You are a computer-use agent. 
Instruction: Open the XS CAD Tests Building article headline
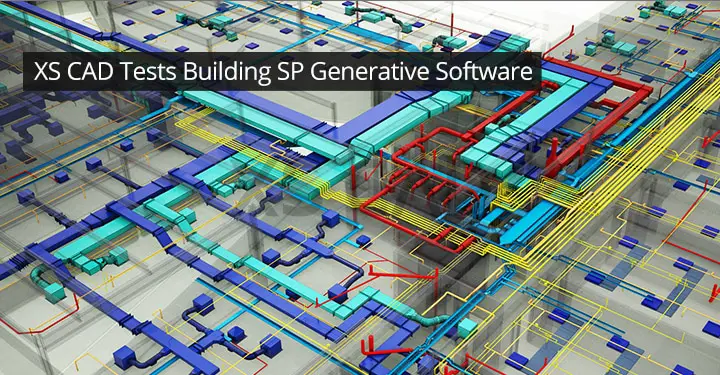[283, 72]
